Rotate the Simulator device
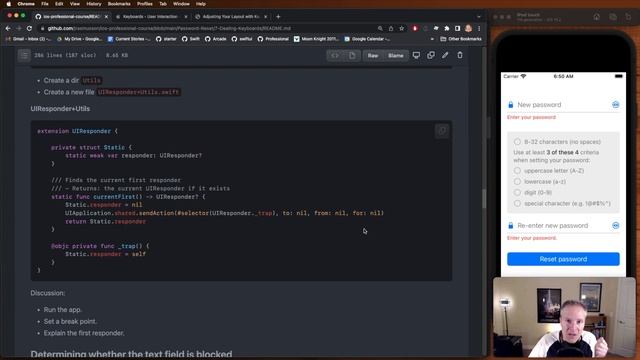 628,17
